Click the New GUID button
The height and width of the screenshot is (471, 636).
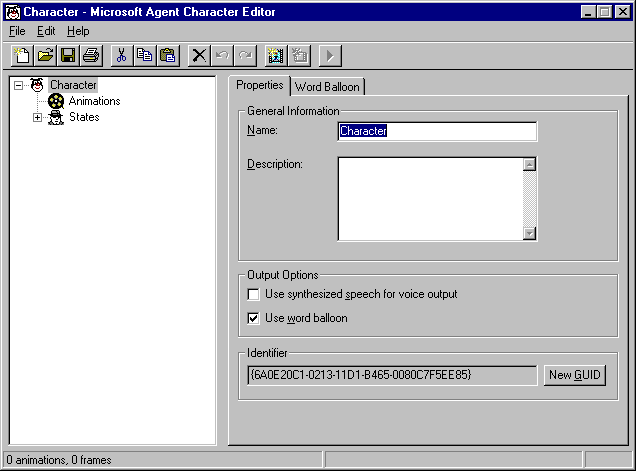574,375
